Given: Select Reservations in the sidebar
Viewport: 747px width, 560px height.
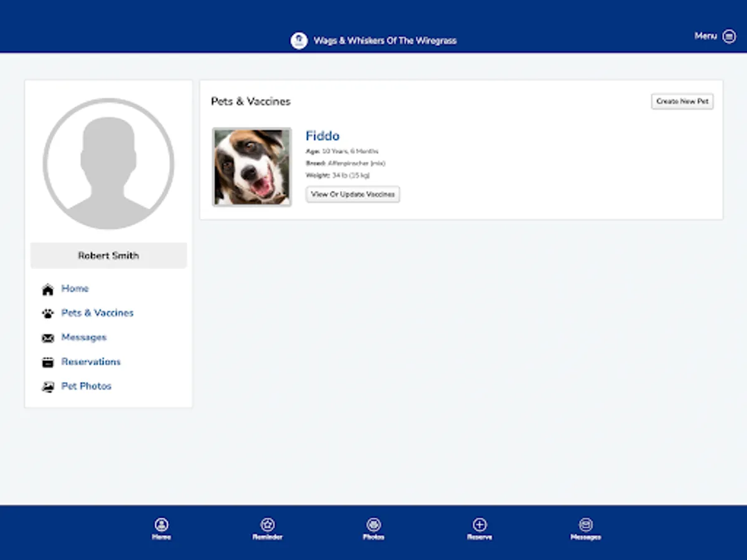Looking at the screenshot, I should 91,362.
